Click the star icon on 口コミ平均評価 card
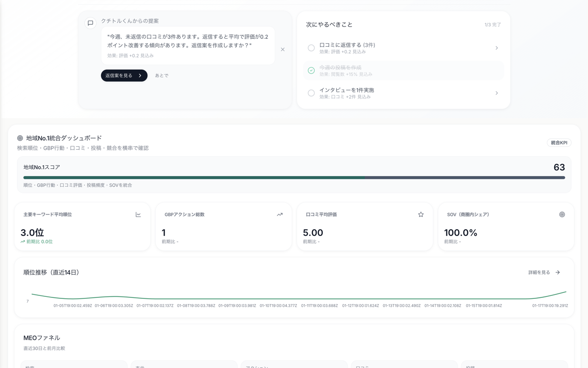Viewport: 588px width, 368px height. [420, 214]
